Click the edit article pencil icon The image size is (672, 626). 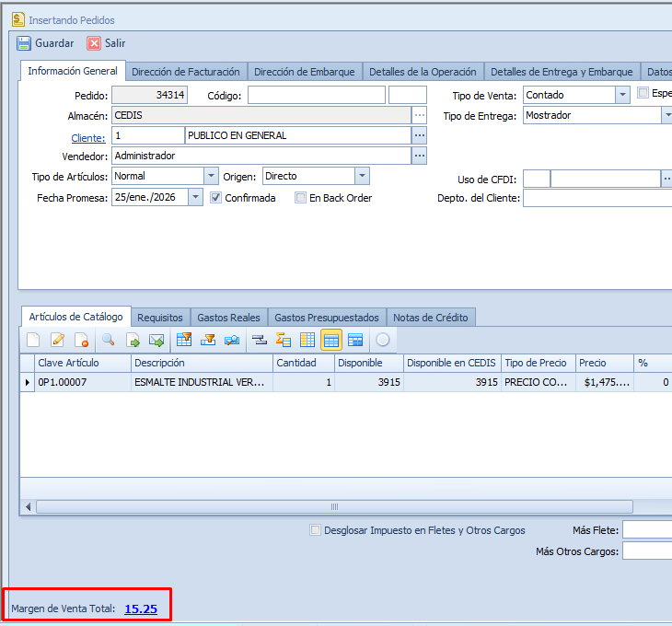pyautogui.click(x=57, y=340)
